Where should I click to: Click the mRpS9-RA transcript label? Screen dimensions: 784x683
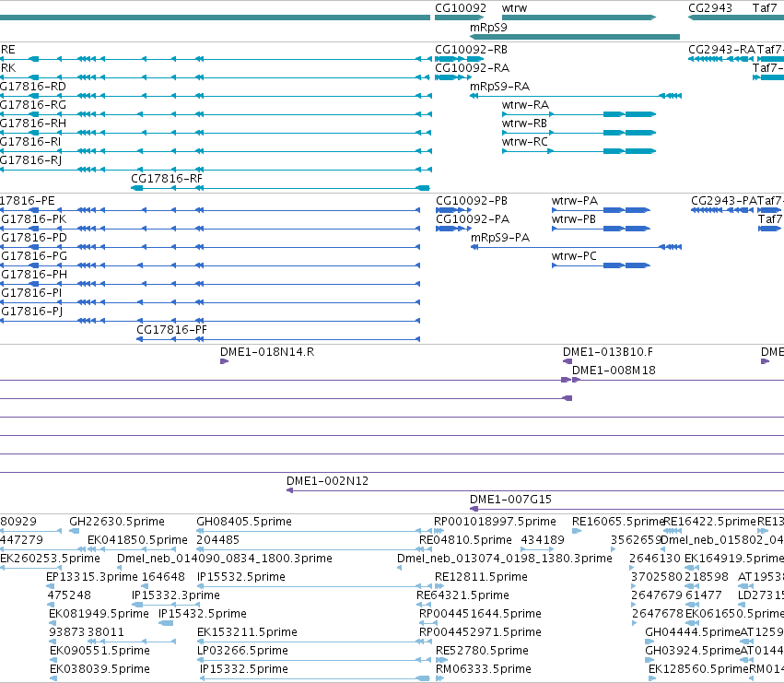(x=499, y=87)
